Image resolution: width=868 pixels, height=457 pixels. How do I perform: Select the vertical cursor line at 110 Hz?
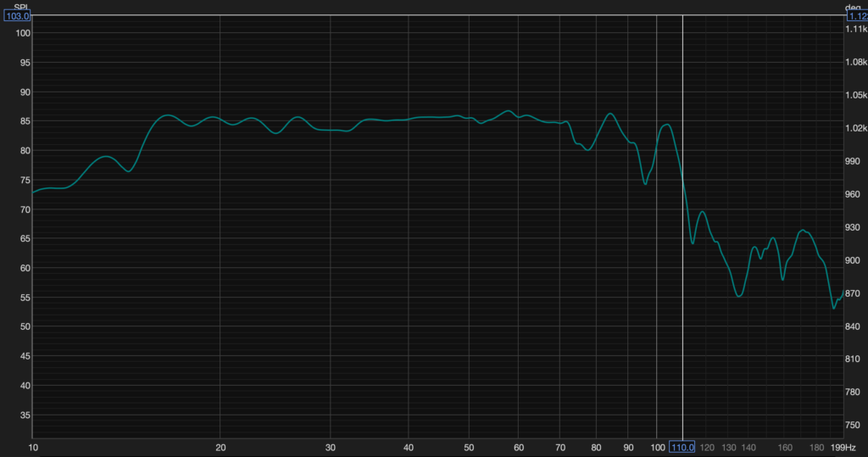point(682,227)
